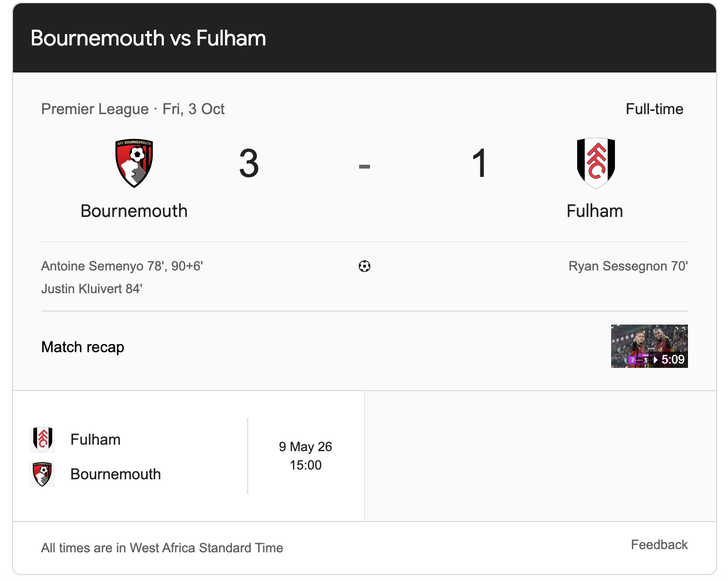Image resolution: width=728 pixels, height=581 pixels.
Task: Click the Full-time status text
Action: (654, 109)
